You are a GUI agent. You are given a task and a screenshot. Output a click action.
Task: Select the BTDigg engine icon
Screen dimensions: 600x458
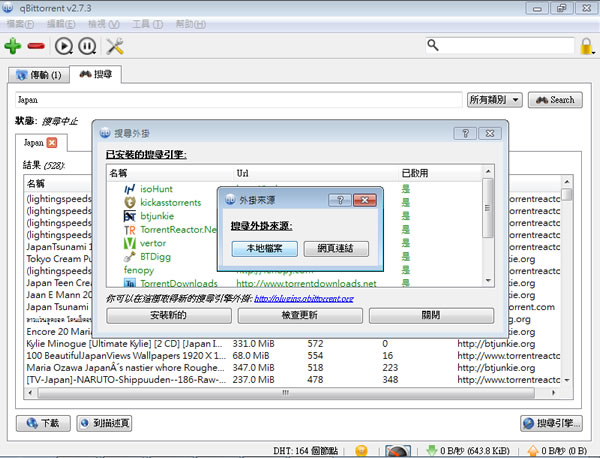tap(130, 257)
